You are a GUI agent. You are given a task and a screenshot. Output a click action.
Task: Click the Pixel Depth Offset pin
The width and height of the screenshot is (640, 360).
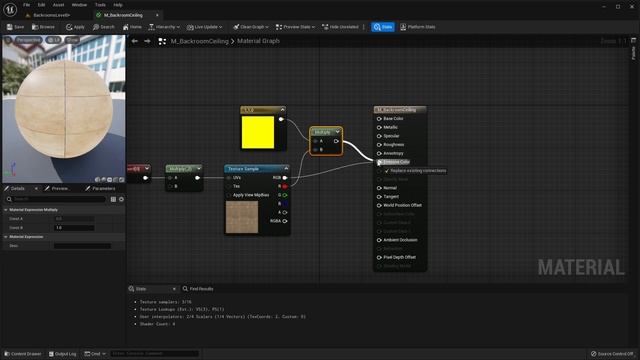pyautogui.click(x=379, y=258)
